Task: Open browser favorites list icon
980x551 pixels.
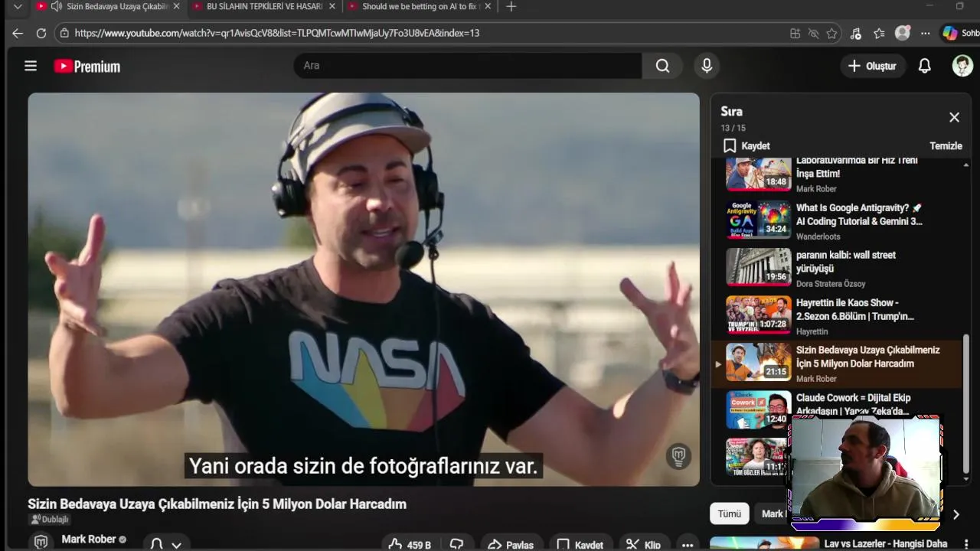Action: 879,33
